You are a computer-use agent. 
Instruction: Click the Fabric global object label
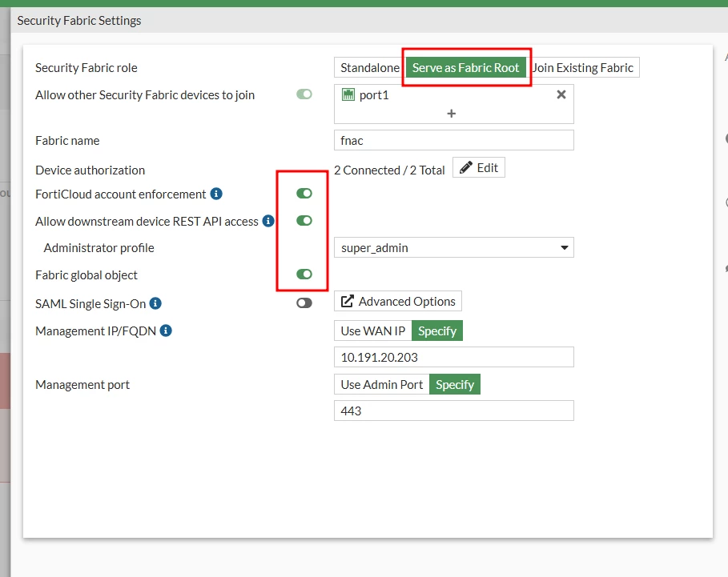[86, 275]
